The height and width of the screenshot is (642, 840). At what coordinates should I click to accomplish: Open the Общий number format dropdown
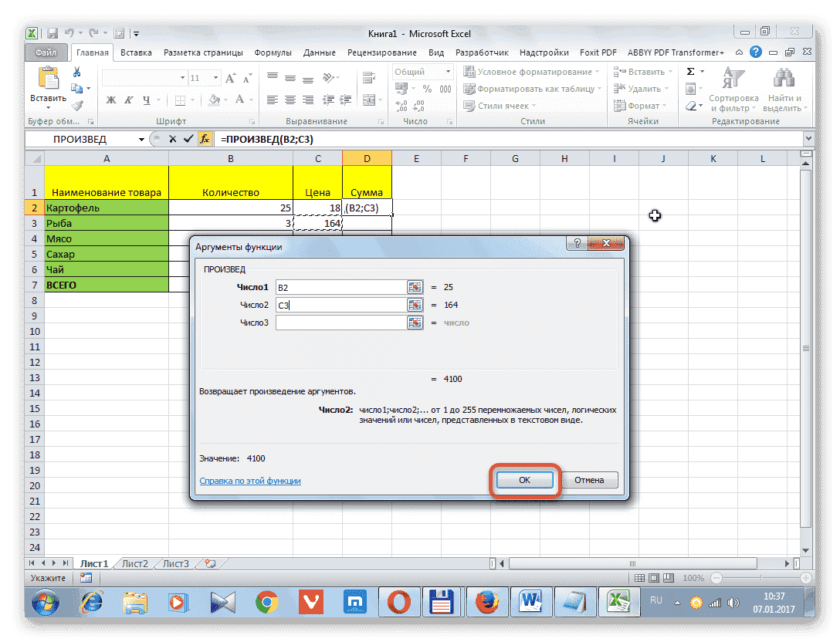pos(443,71)
